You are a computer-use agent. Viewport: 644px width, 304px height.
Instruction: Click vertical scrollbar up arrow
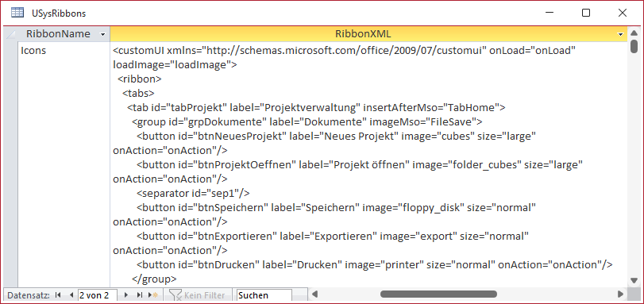(x=634, y=34)
